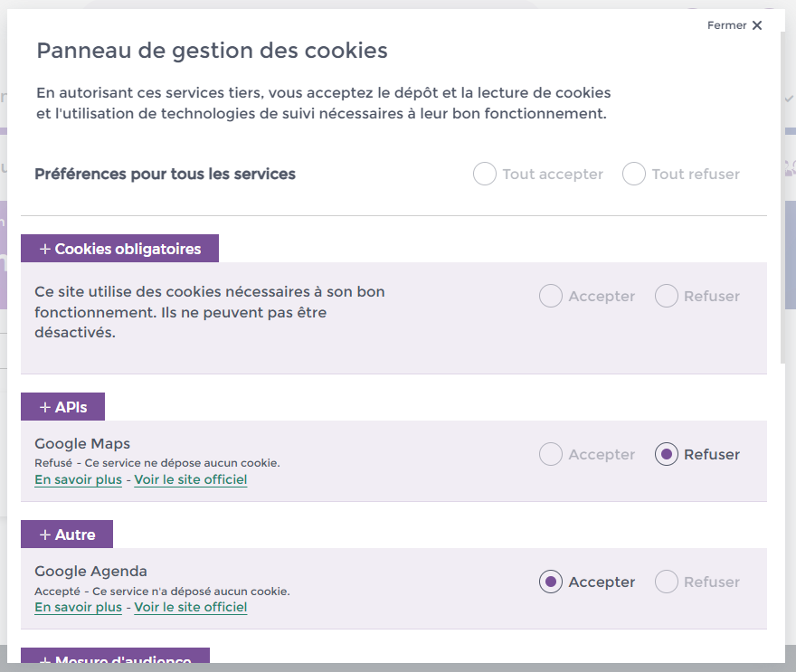Click the plus icon beside APIs
The width and height of the screenshot is (796, 672).
[x=45, y=407]
